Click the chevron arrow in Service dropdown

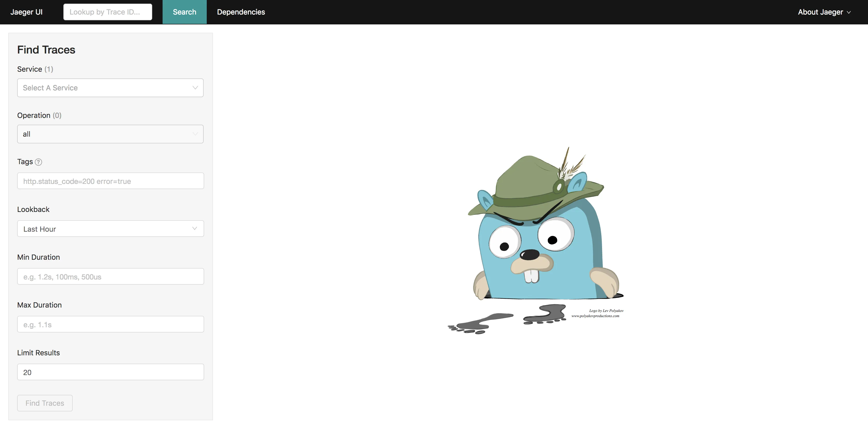point(195,88)
